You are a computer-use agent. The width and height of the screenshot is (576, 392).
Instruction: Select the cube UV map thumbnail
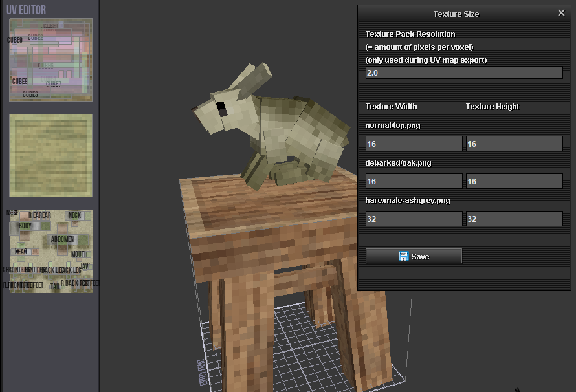coord(50,60)
